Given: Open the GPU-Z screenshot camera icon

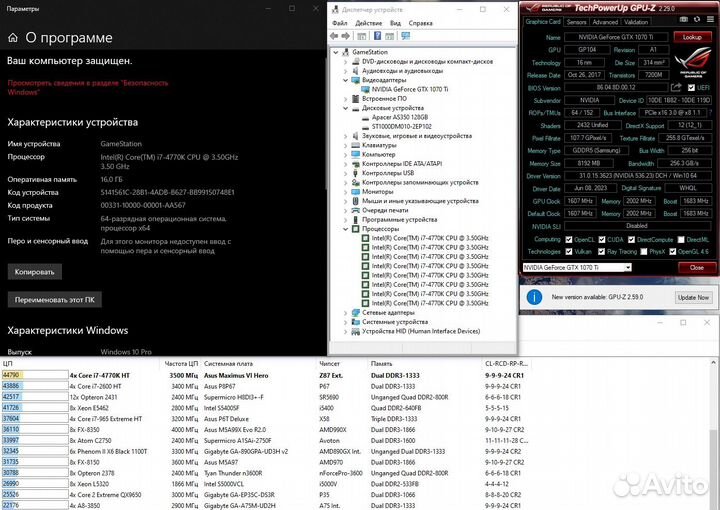Looking at the screenshot, I should pyautogui.click(x=684, y=19).
